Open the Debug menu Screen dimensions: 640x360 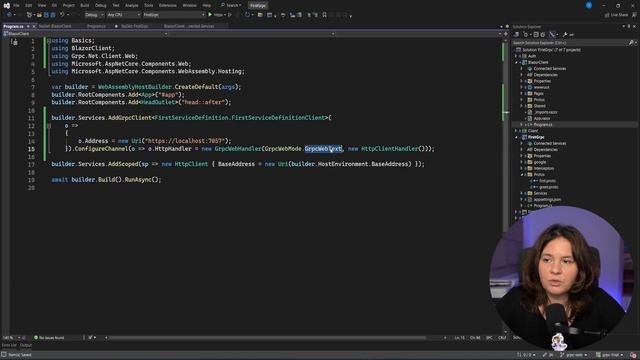click(100, 5)
